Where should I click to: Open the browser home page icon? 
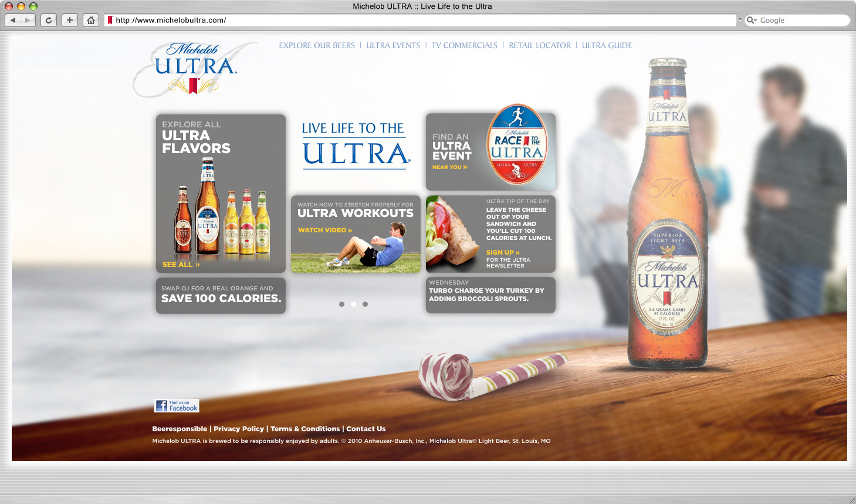[91, 20]
